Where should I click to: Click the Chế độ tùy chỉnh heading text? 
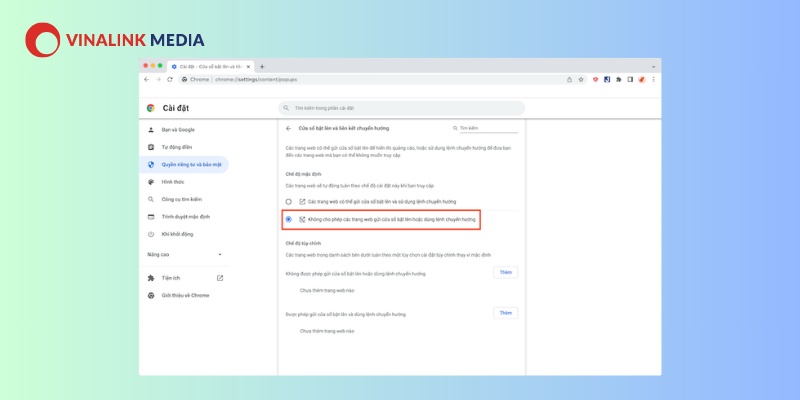[303, 243]
